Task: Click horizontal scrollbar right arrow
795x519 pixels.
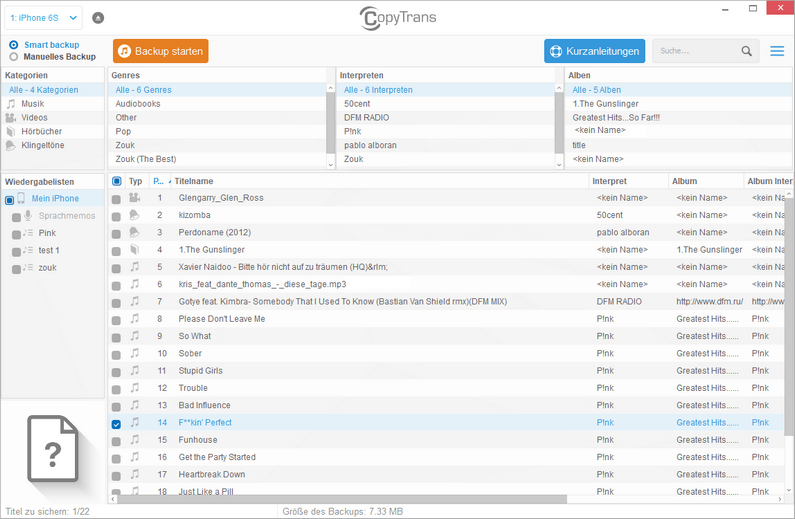Action: [x=780, y=499]
